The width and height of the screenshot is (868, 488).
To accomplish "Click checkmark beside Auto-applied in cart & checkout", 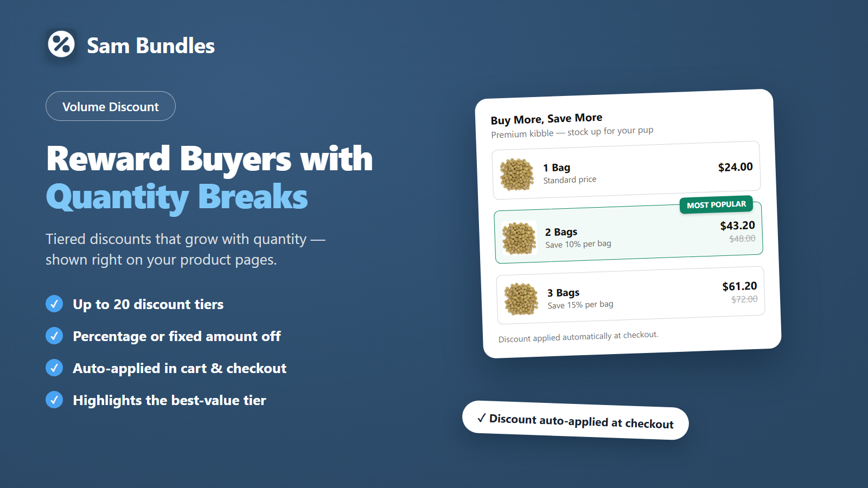I will [x=54, y=368].
